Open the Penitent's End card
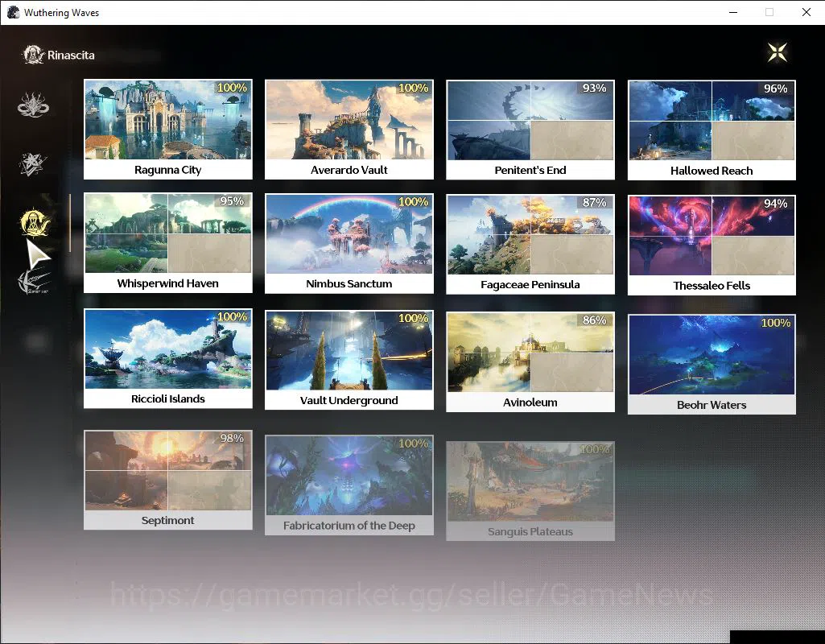825x644 pixels. (x=530, y=130)
